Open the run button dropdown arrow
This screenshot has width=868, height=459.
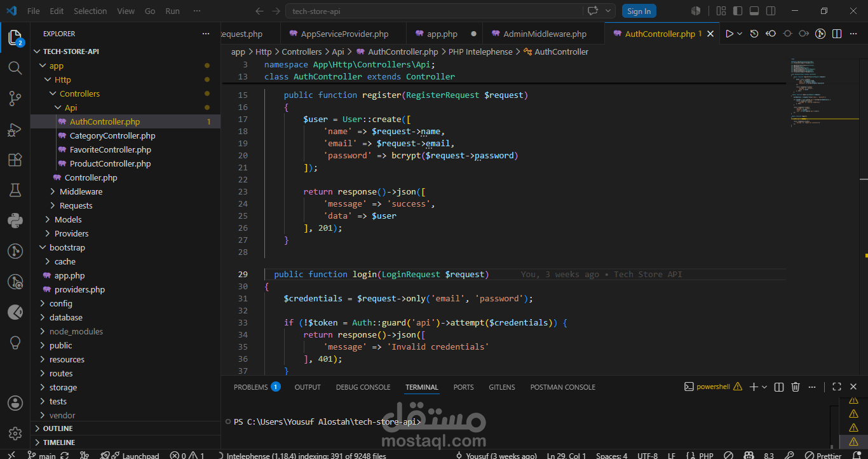(x=740, y=34)
